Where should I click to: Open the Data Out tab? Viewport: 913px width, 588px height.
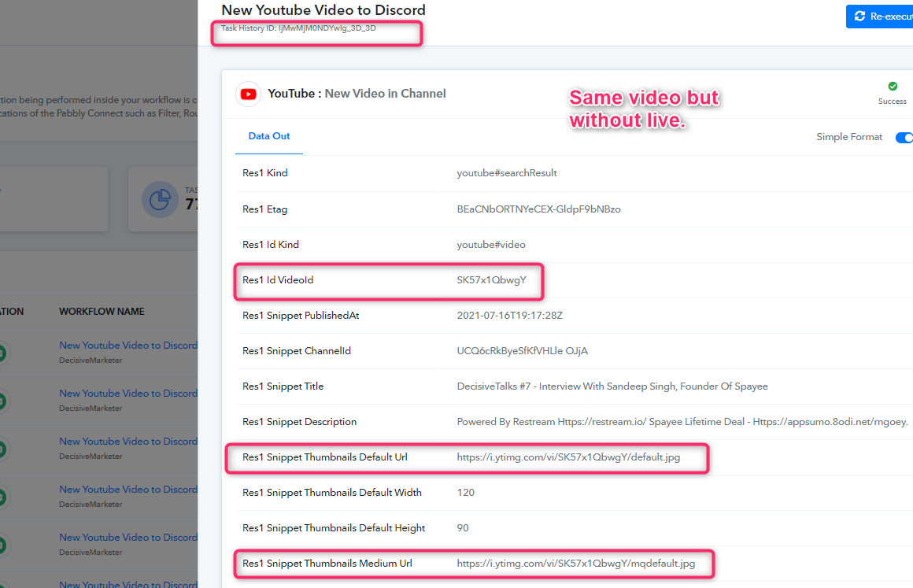[x=269, y=136]
